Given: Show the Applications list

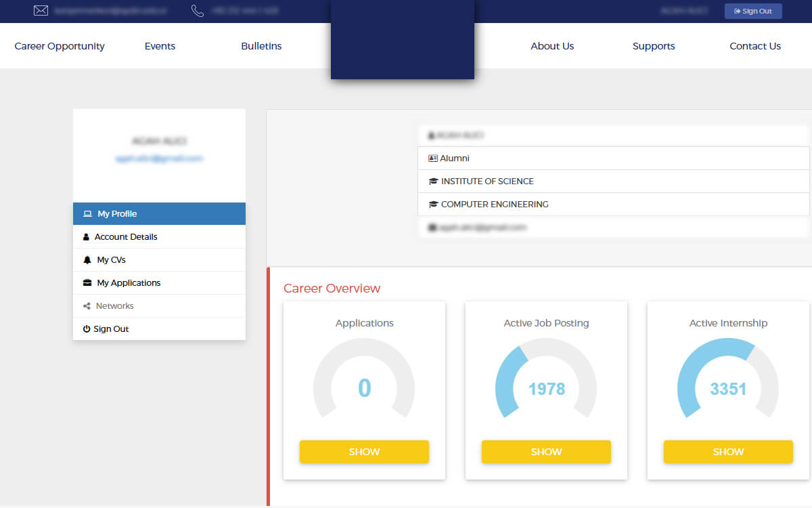Looking at the screenshot, I should click(364, 452).
